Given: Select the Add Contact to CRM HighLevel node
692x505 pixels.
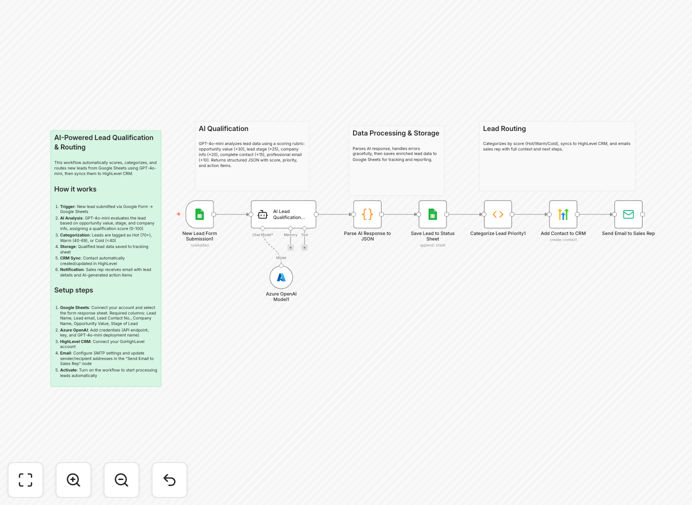Looking at the screenshot, I should coord(563,215).
